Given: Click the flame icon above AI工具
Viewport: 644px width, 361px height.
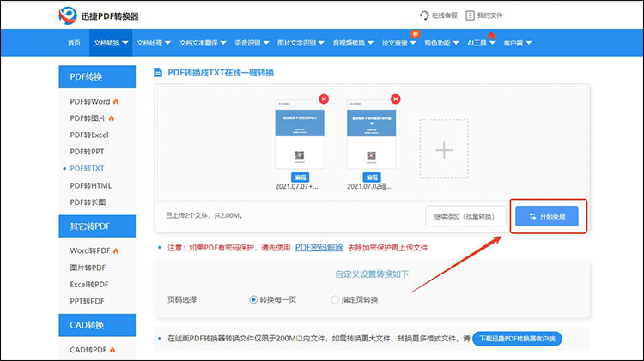Looking at the screenshot, I should click(491, 35).
